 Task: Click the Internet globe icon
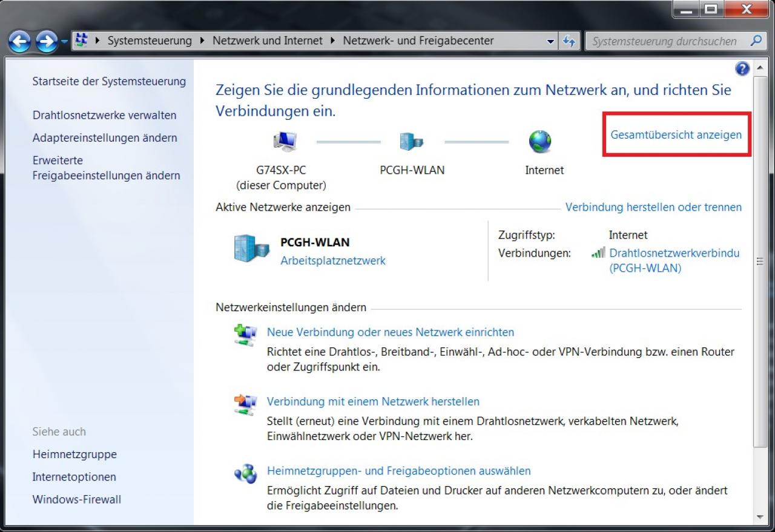click(539, 142)
